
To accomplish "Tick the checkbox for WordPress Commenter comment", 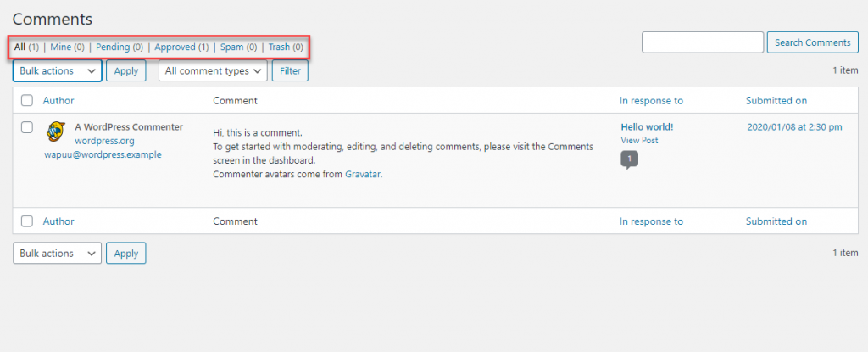I will (x=26, y=127).
